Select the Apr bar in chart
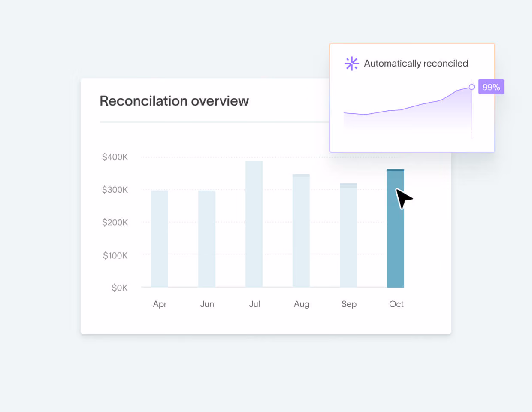The image size is (532, 412). coord(160,239)
